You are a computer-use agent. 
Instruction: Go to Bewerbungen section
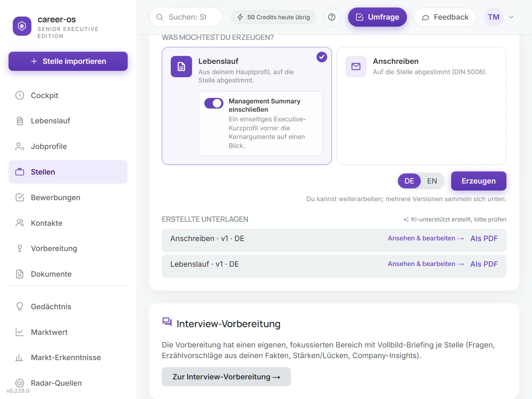tap(68, 198)
